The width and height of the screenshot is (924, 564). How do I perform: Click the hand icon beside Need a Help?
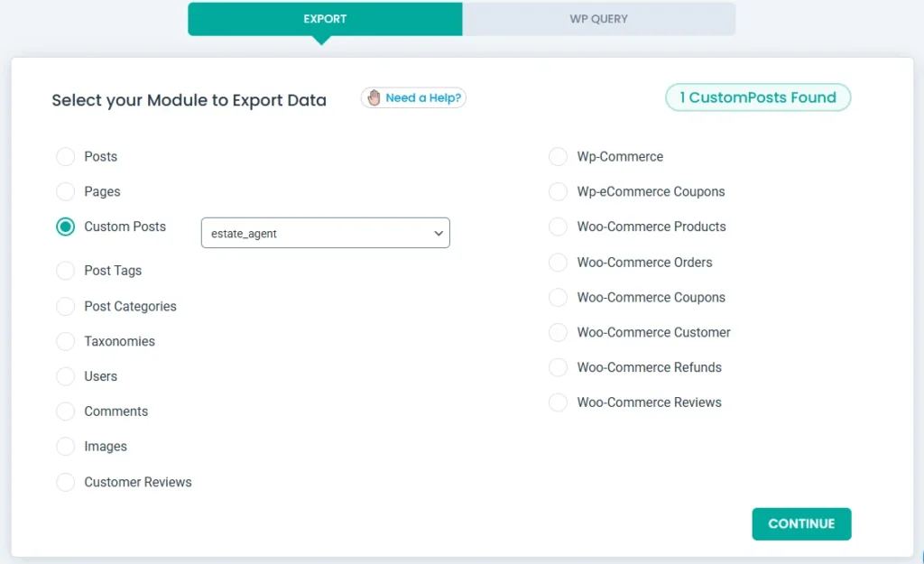374,97
